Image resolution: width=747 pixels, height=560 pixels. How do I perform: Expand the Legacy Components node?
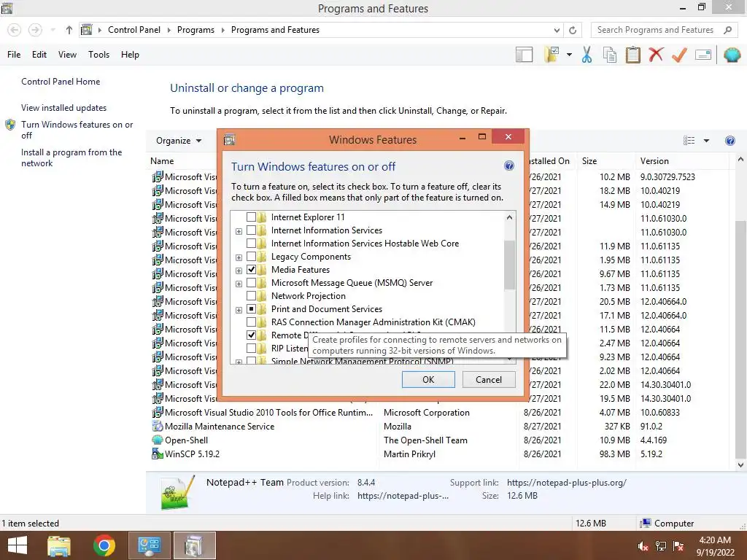[x=239, y=257]
